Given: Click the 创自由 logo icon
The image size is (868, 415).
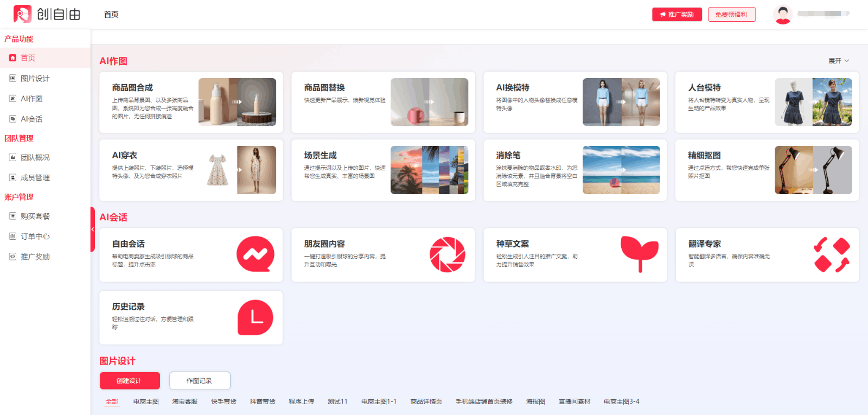Looking at the screenshot, I should [22, 14].
